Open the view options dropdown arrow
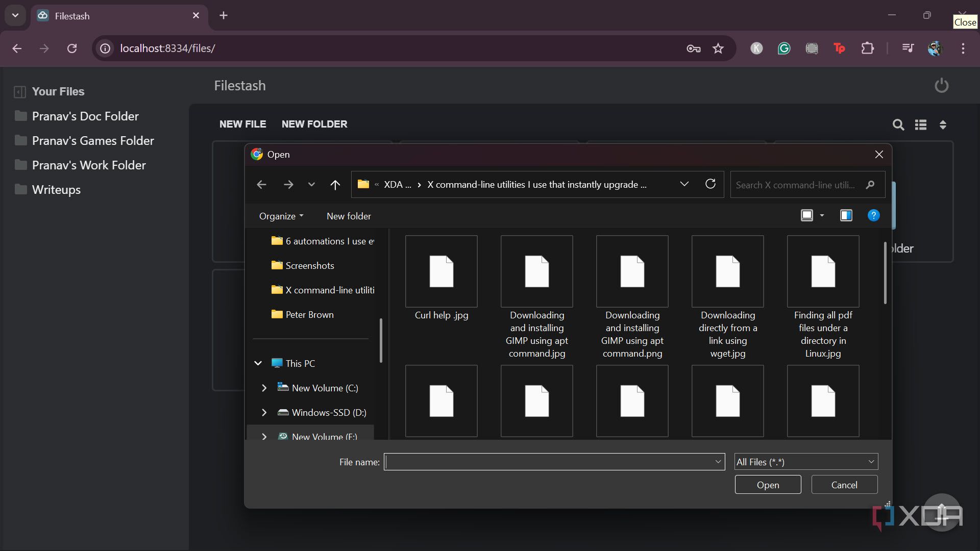Viewport: 980px width, 551px height. coord(822,215)
